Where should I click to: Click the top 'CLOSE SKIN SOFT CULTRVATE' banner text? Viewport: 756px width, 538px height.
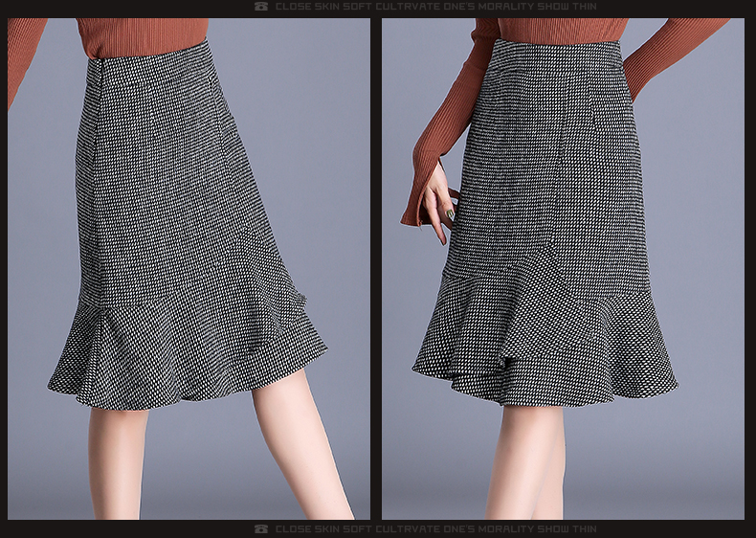click(x=435, y=7)
